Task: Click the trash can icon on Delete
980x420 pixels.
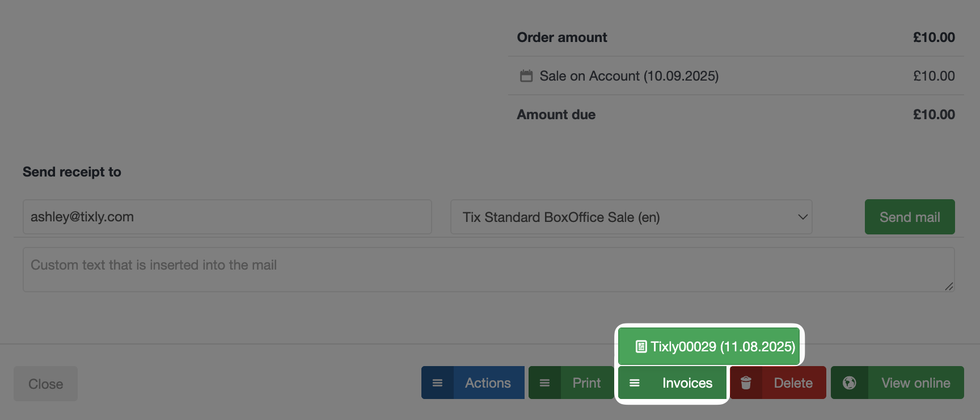Action: (746, 383)
